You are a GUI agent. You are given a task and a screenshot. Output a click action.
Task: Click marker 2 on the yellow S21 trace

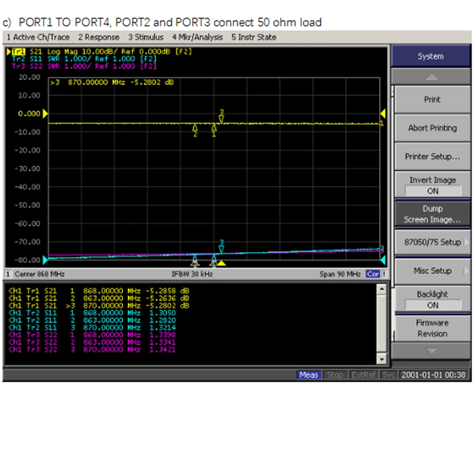point(195,130)
